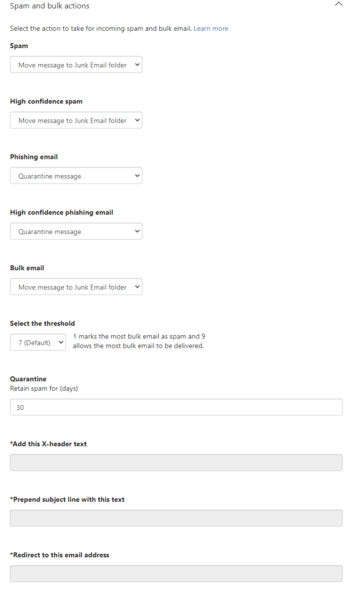The width and height of the screenshot is (364, 595).
Task: Collapse the Spam and bulk actions section chevron
Action: point(339,4)
